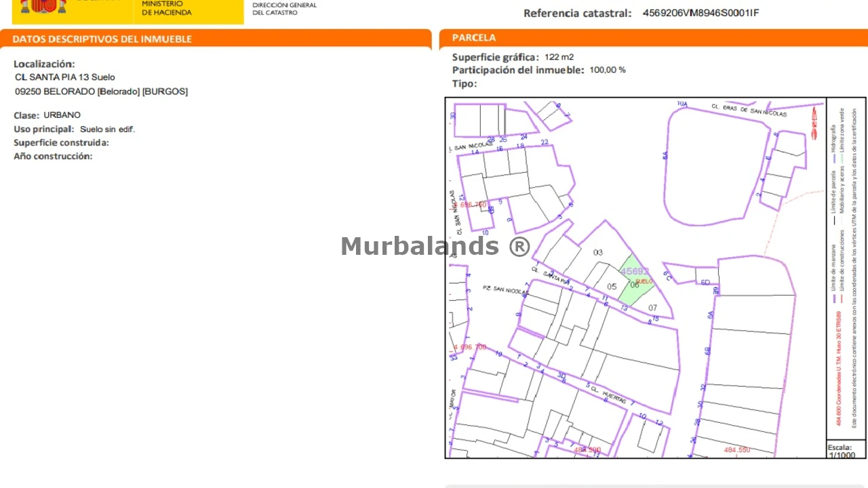Click the 'CL. ERAS DE SAN NICOLAS' street label
Screen dimensions: 868x488
point(749,110)
